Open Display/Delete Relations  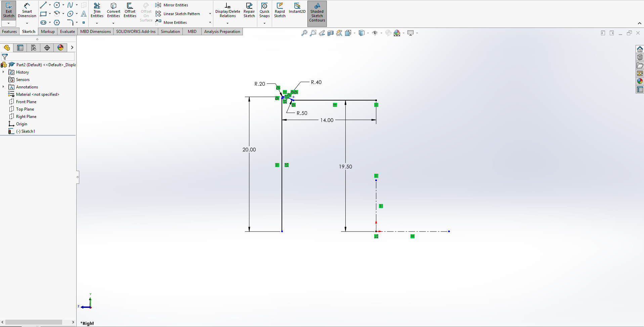228,10
